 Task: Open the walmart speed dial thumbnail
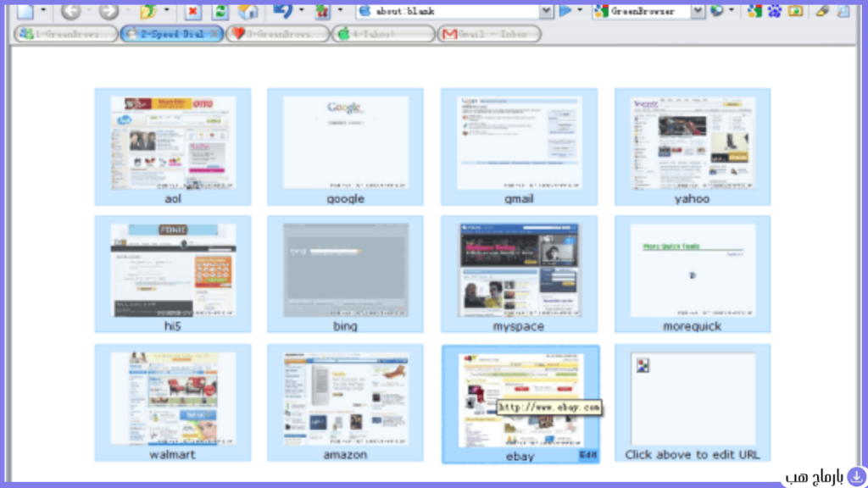point(173,398)
